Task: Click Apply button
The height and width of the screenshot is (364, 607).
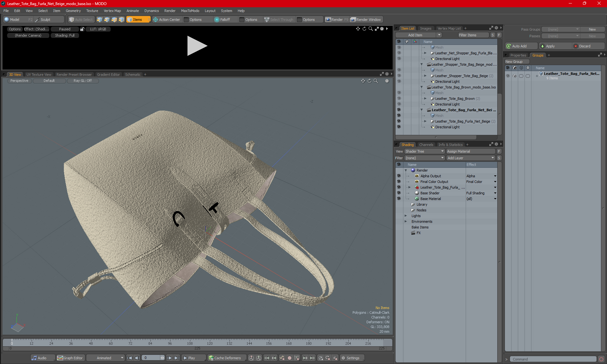Action: (555, 46)
